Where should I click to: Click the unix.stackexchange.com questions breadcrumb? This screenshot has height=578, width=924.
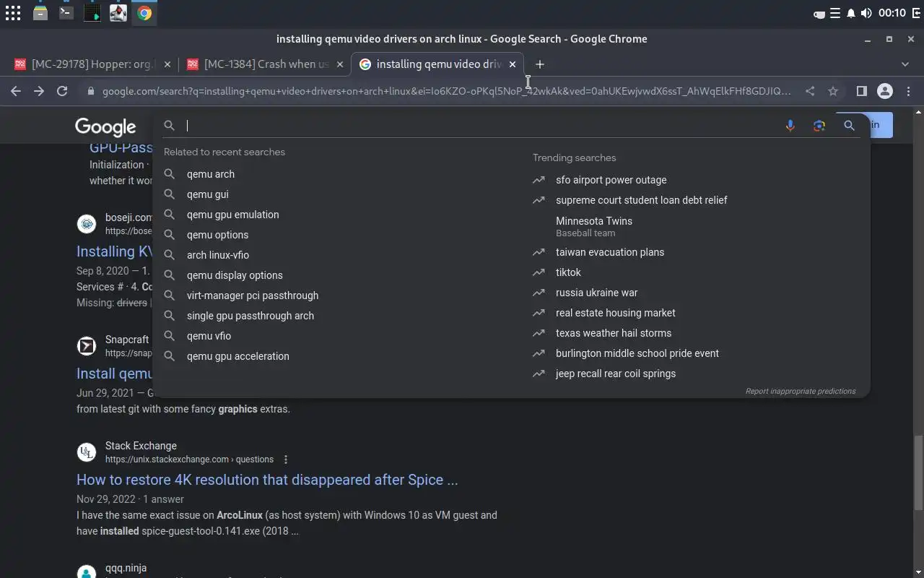(189, 460)
